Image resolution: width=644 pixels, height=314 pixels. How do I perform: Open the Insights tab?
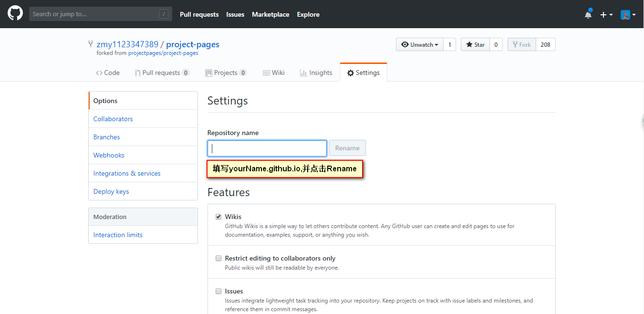click(316, 73)
